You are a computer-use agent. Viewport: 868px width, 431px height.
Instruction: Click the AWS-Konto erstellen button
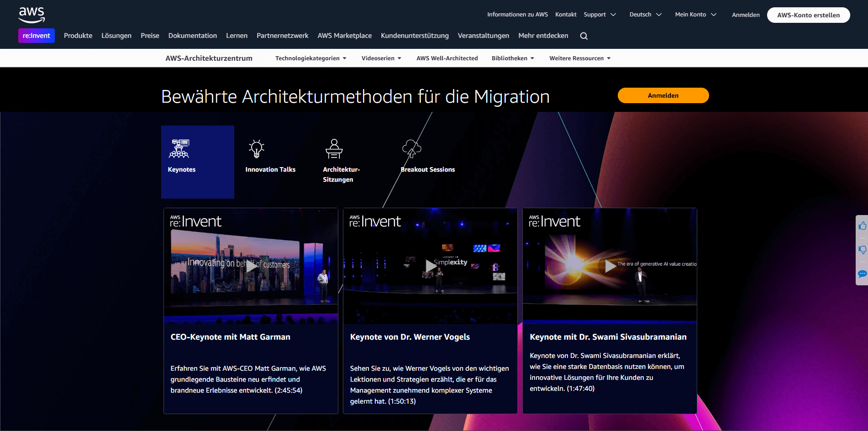tap(808, 15)
